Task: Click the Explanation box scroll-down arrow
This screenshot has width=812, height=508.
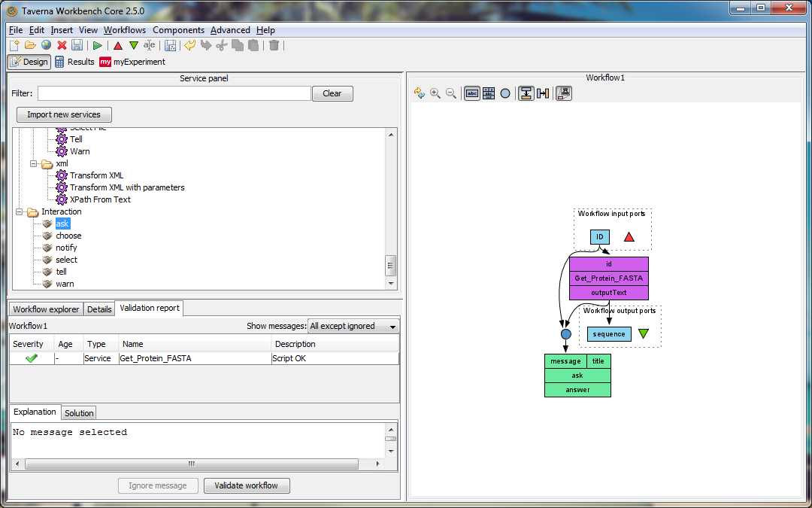Action: [391, 452]
